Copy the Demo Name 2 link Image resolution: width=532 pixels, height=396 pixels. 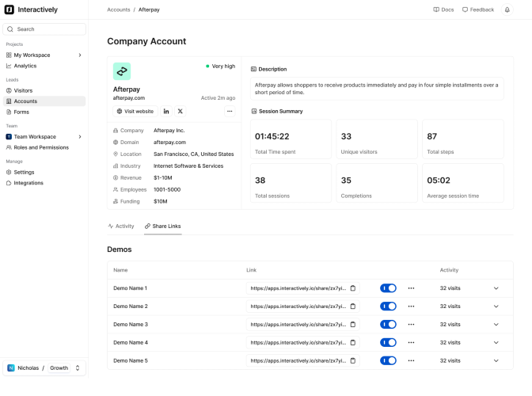tap(353, 306)
